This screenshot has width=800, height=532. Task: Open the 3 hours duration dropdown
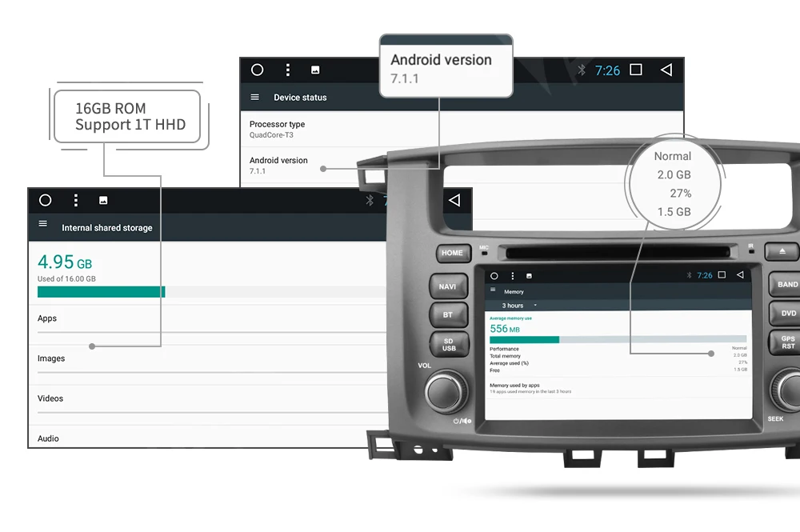519,306
